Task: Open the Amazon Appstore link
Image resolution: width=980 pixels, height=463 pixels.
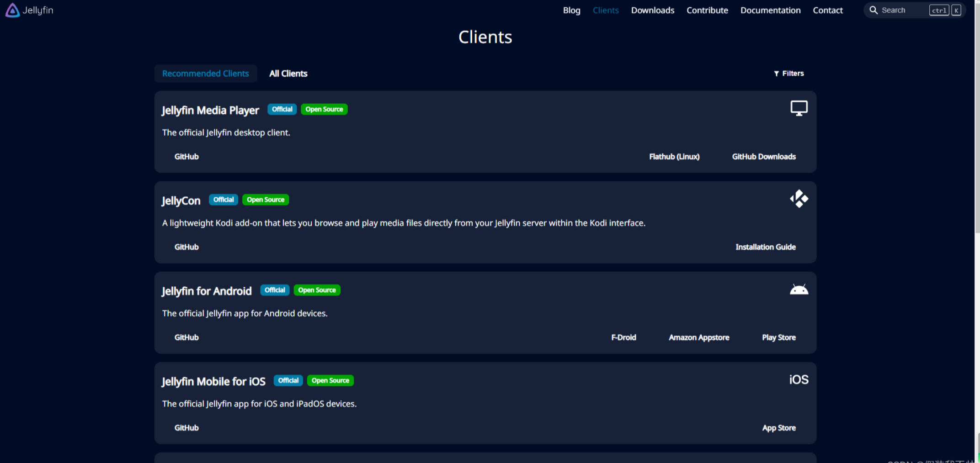Action: click(699, 337)
